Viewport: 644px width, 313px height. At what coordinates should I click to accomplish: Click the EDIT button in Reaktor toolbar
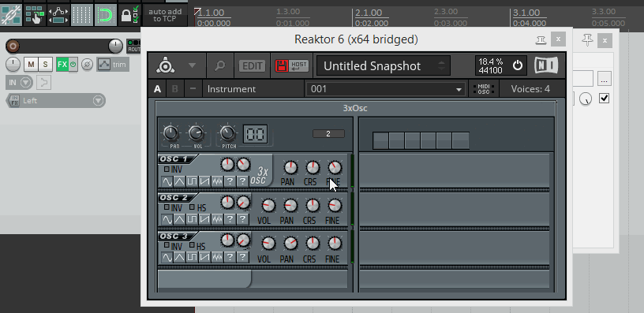coord(253,65)
